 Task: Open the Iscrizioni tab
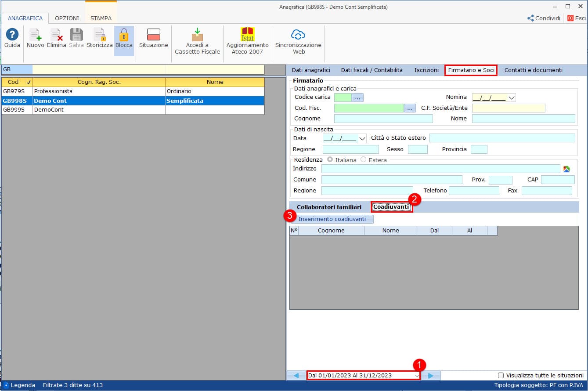(x=426, y=70)
